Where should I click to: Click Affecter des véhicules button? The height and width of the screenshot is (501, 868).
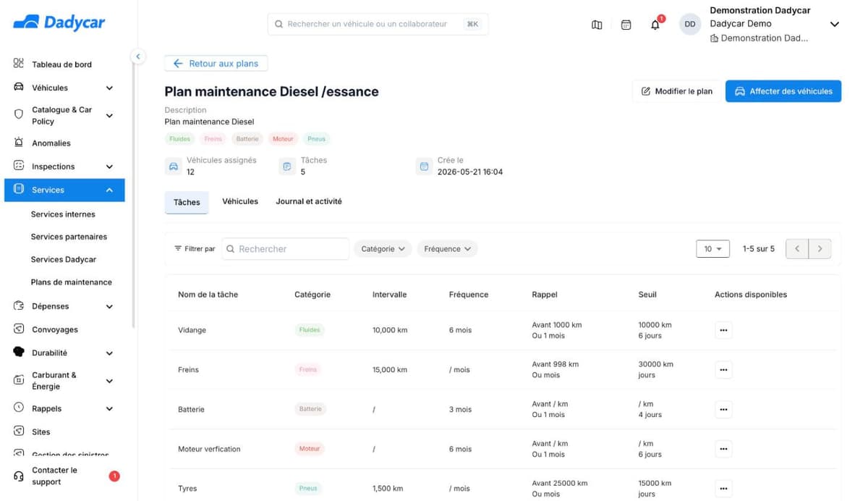783,91
